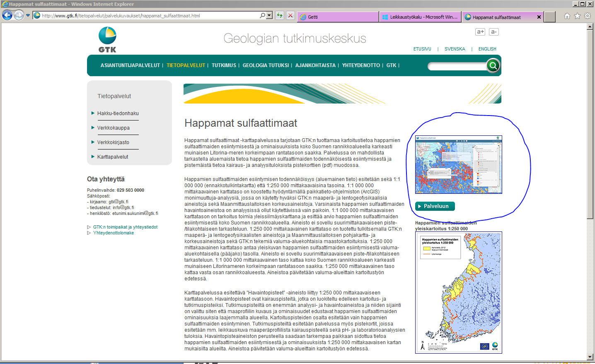The height and width of the screenshot is (364, 595).
Task: Click the page scrollbar down arrow
Action: 590,357
